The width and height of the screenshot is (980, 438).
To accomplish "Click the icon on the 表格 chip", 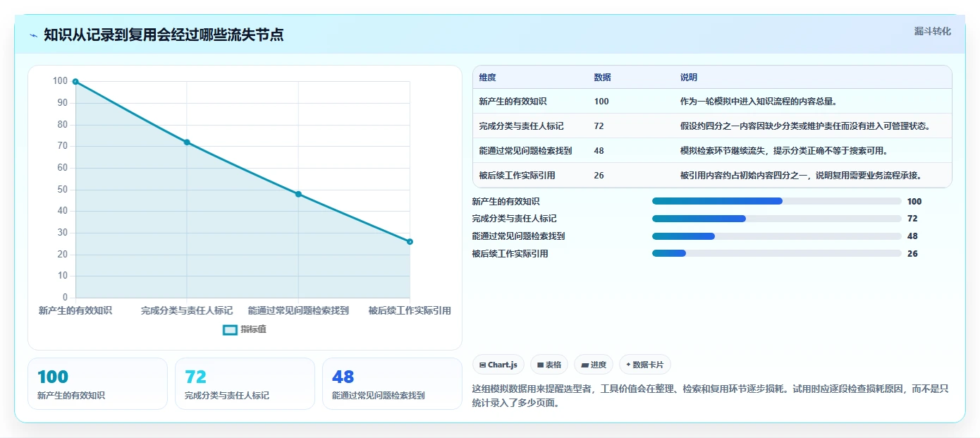I will pos(540,365).
